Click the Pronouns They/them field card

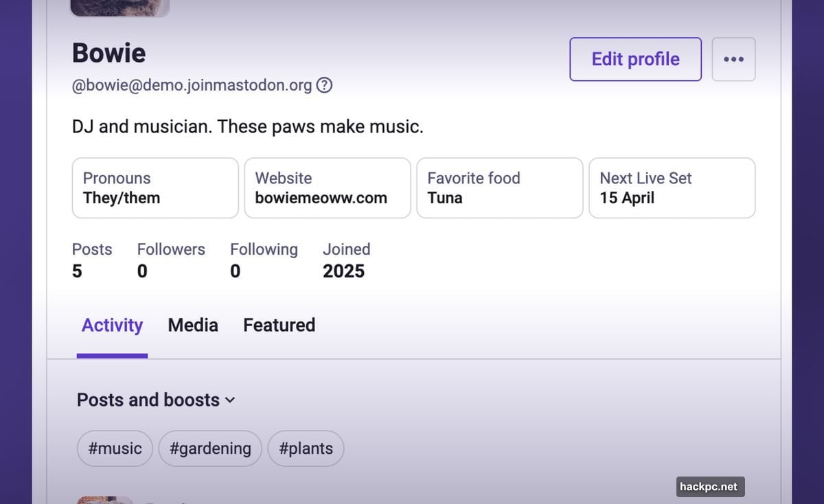155,188
